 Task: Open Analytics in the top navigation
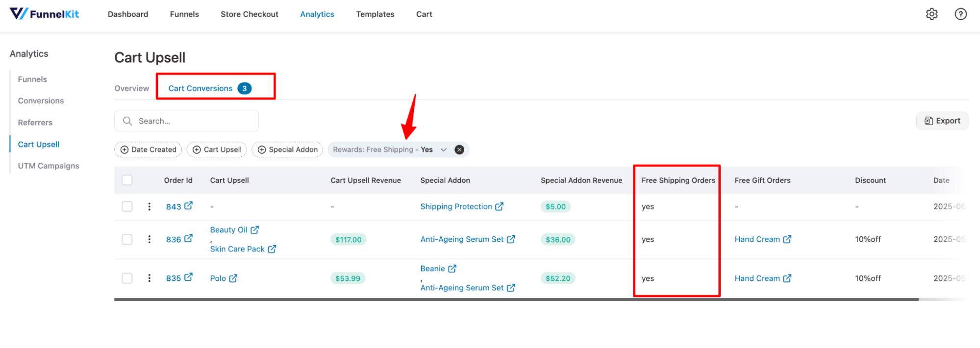click(x=317, y=14)
